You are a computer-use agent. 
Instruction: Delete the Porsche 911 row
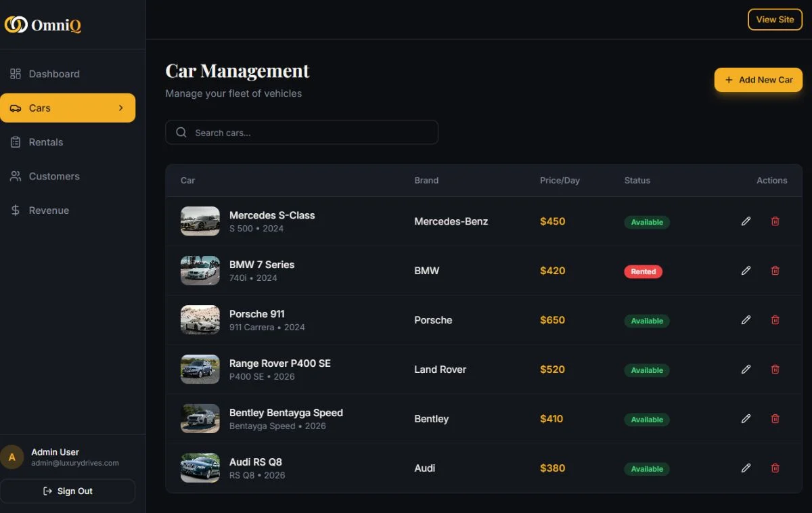coord(775,320)
